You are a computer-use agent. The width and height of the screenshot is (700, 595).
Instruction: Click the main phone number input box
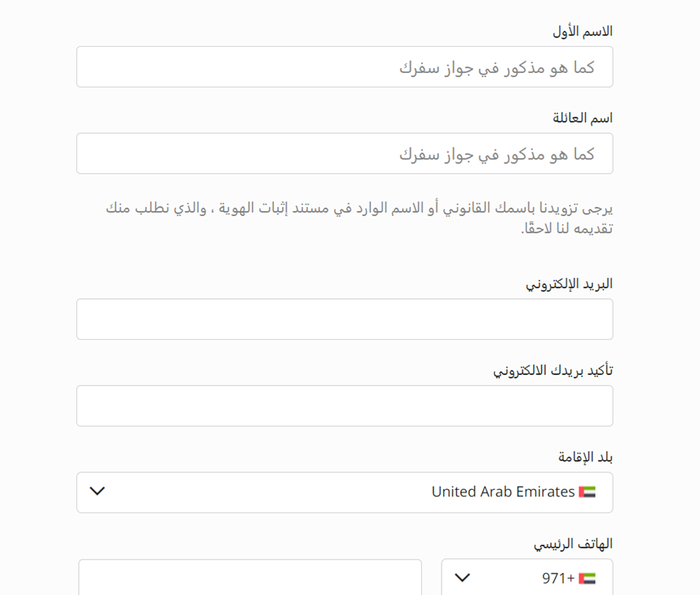point(249,578)
